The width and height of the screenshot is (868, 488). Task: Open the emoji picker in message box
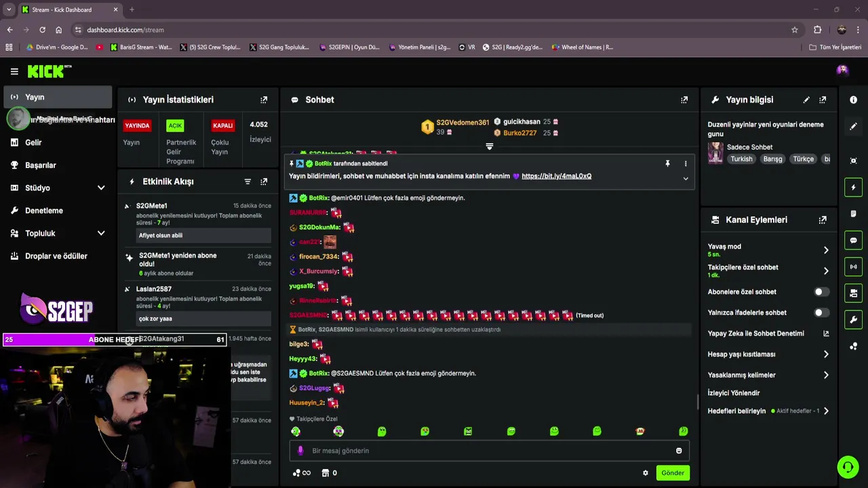[679, 451]
